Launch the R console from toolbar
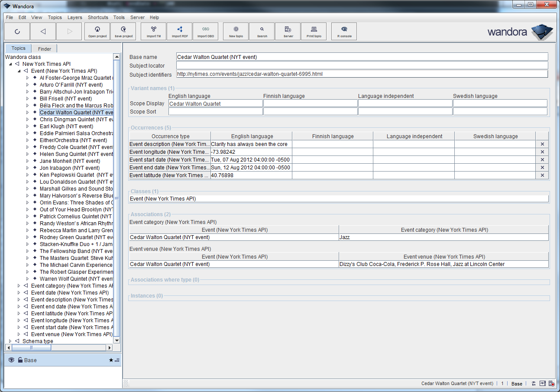This screenshot has width=560, height=392. [x=344, y=31]
